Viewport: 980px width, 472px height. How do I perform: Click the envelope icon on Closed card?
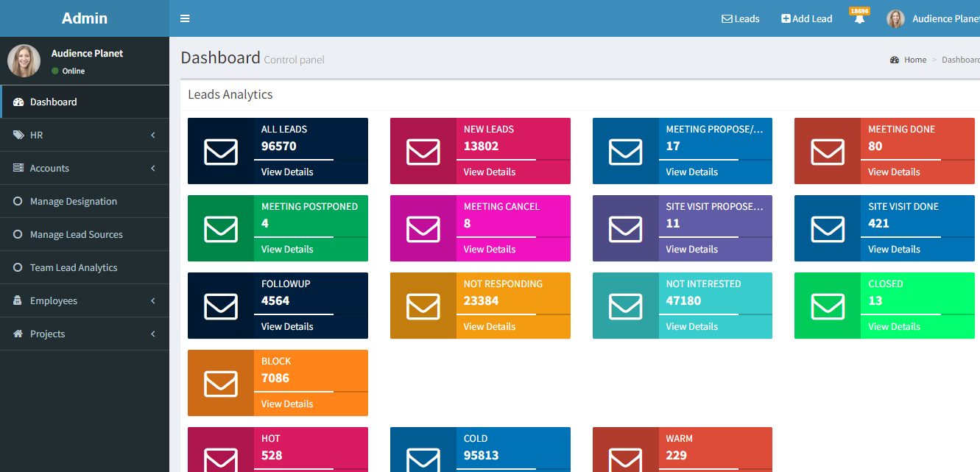pyautogui.click(x=828, y=306)
